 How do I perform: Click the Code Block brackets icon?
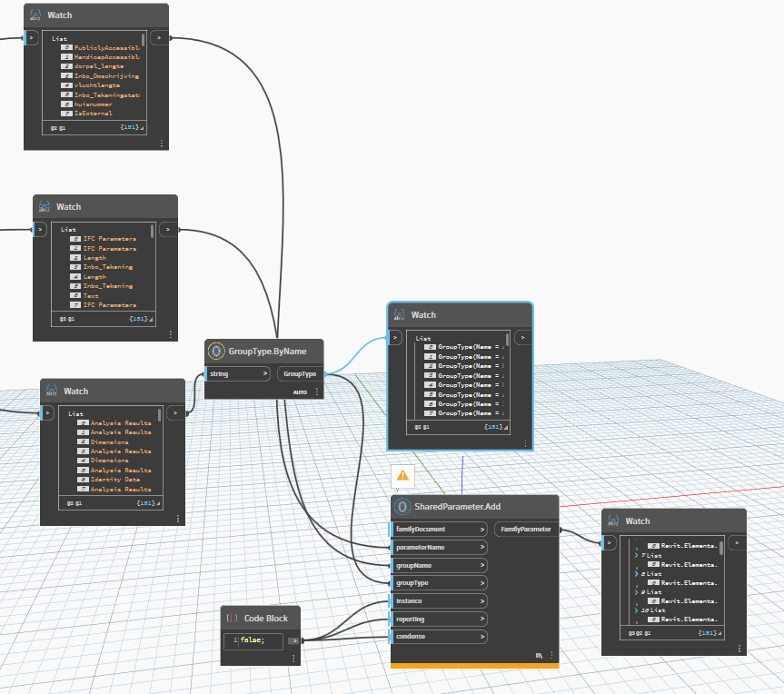point(231,618)
